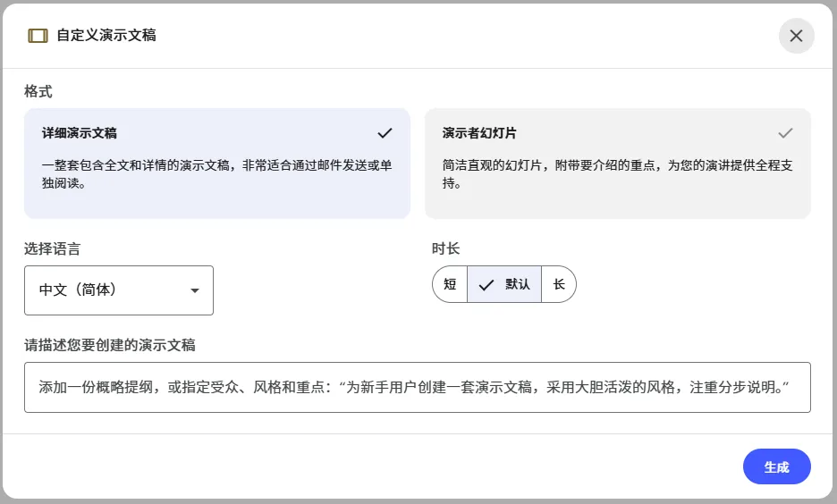
Task: Focus the presentation description text field
Action: point(417,388)
